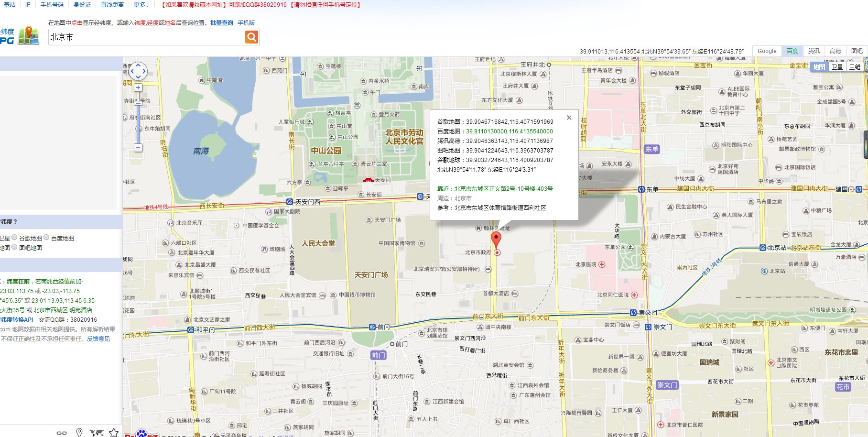Click the star icon in bottom toolbar
Viewport: 868px width, 437px height.
(114, 433)
